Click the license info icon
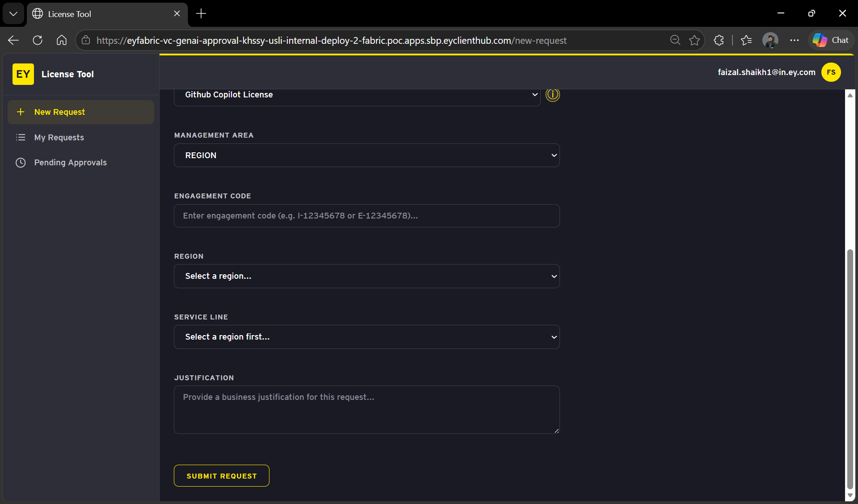This screenshot has width=858, height=504. (553, 95)
